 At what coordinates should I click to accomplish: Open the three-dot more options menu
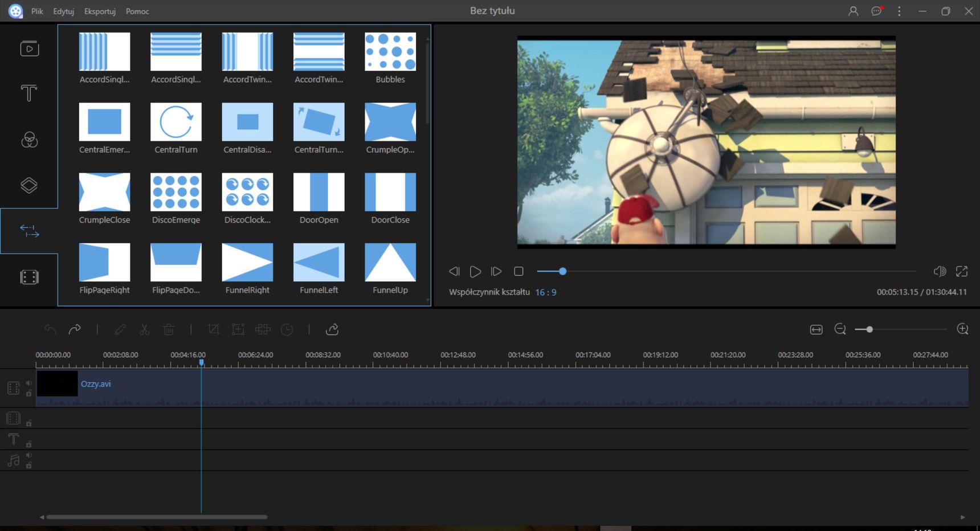(x=899, y=11)
